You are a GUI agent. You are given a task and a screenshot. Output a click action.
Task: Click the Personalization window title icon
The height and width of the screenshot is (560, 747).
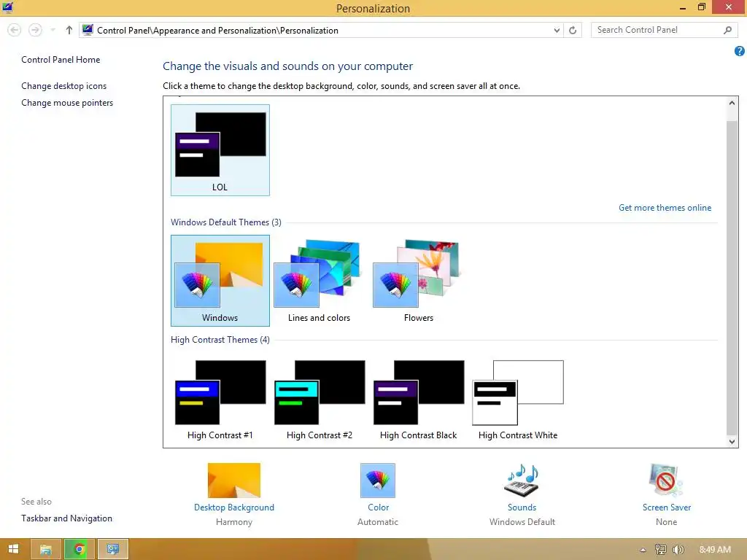click(7, 7)
